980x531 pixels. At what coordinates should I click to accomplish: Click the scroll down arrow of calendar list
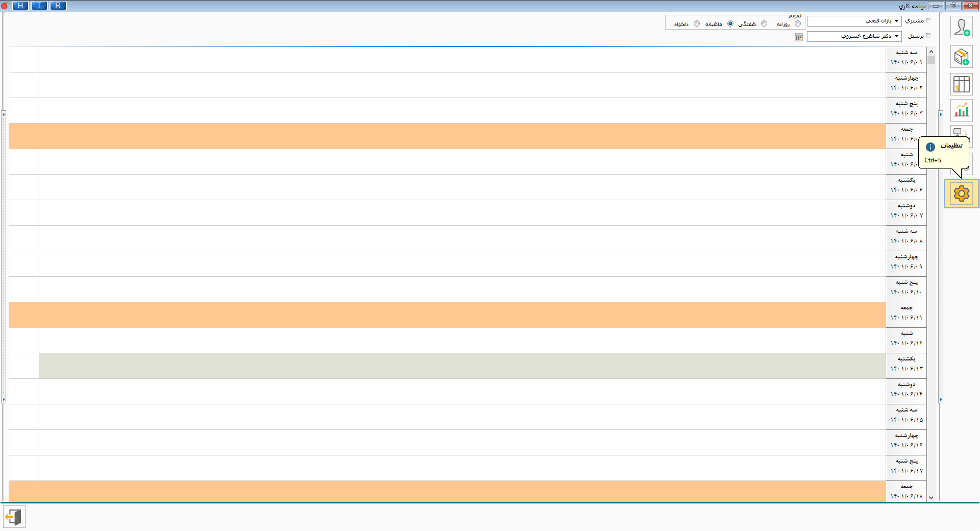click(x=931, y=497)
